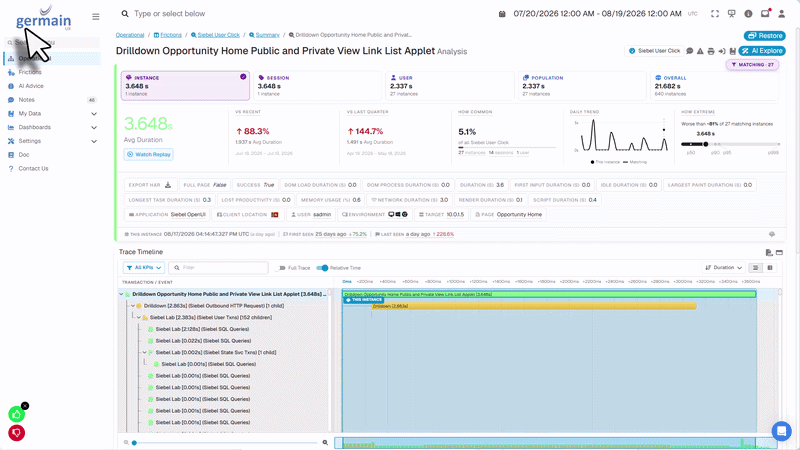
Task: Open the blue chat widget bubble
Action: tap(781, 431)
